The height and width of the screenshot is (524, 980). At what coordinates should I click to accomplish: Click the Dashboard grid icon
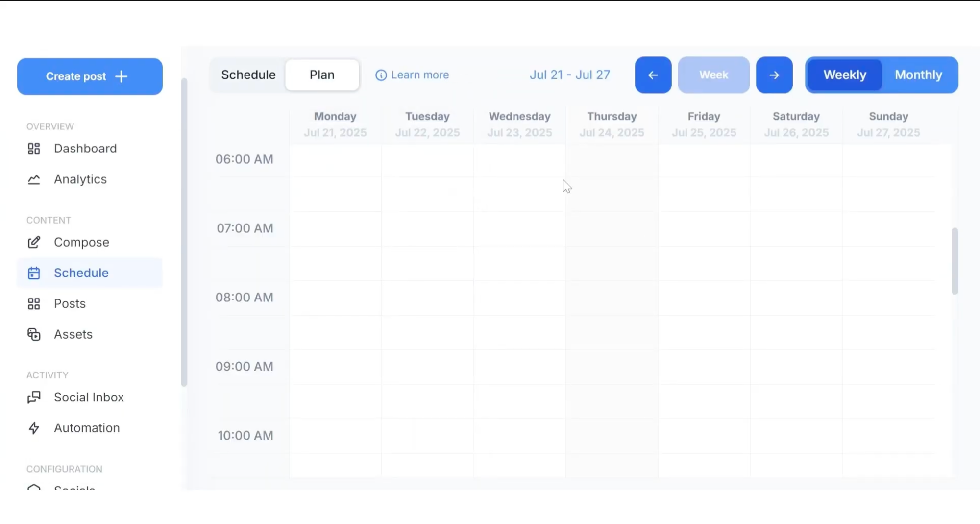click(34, 149)
